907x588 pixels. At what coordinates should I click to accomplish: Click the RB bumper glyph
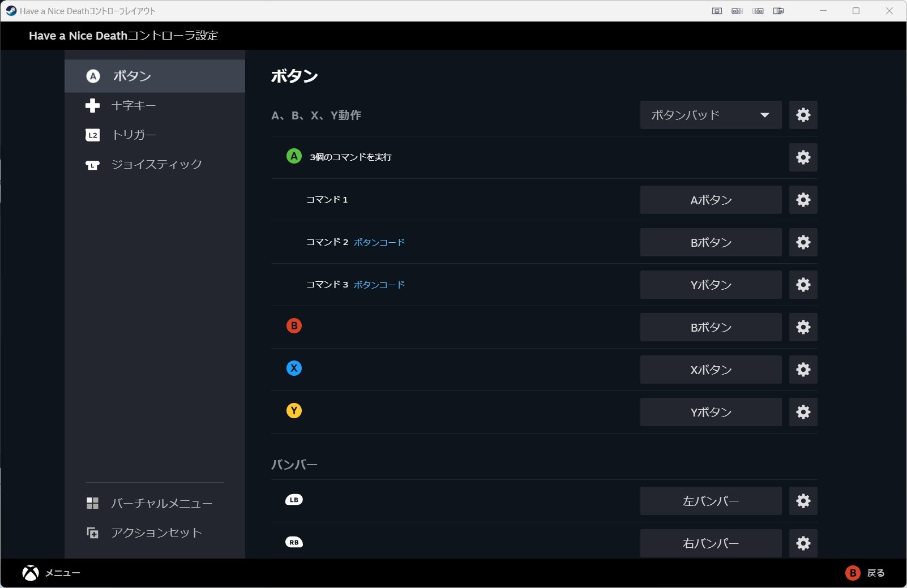coord(294,542)
